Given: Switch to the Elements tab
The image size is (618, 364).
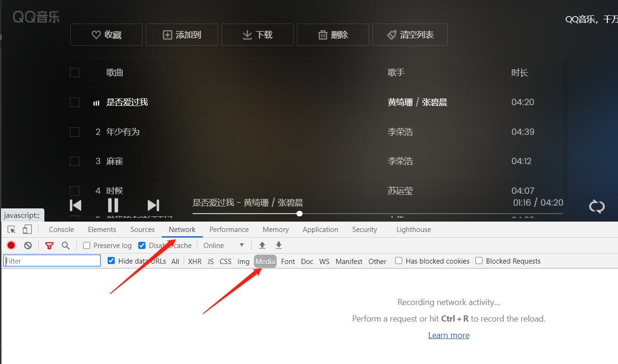Looking at the screenshot, I should click(x=102, y=230).
